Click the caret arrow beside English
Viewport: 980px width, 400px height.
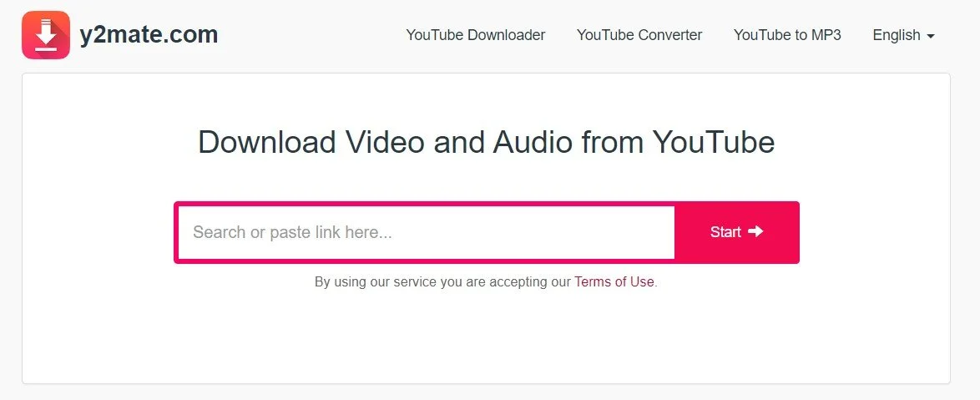931,36
